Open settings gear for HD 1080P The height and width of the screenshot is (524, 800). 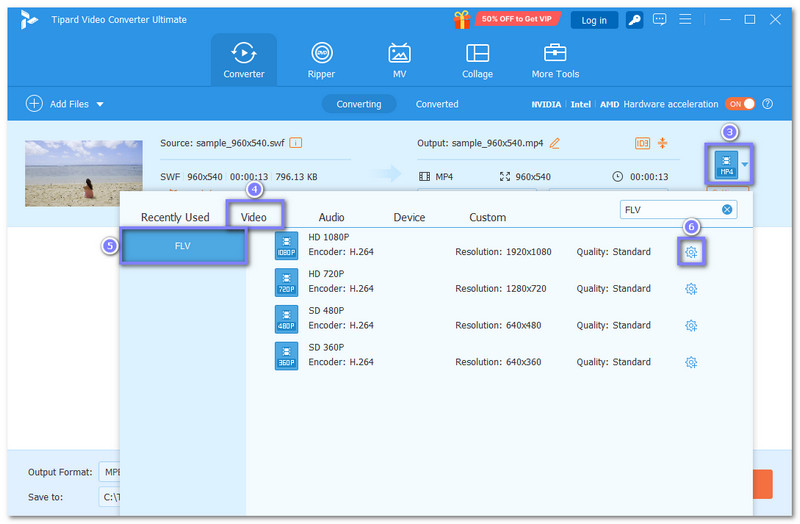[691, 252]
